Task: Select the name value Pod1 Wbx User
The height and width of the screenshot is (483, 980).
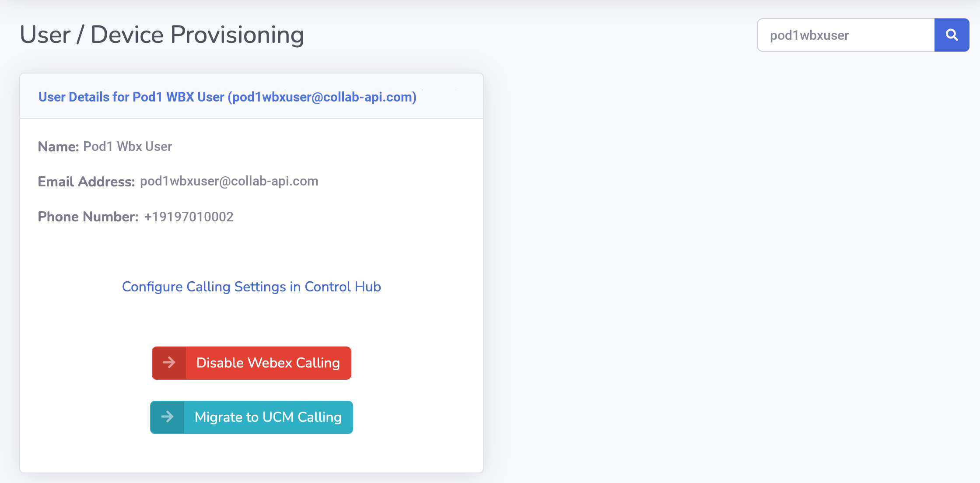Action: pyautogui.click(x=128, y=147)
